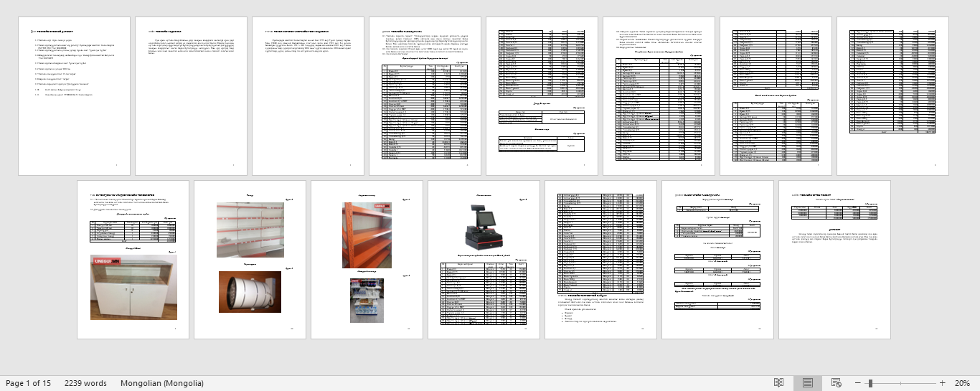980x391 pixels.
Task: Select the glass showcase cabinet image
Action: (133, 287)
